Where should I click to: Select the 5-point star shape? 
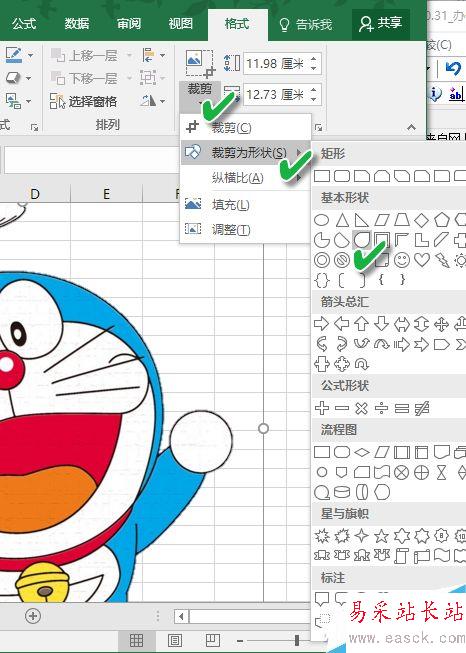(381, 536)
